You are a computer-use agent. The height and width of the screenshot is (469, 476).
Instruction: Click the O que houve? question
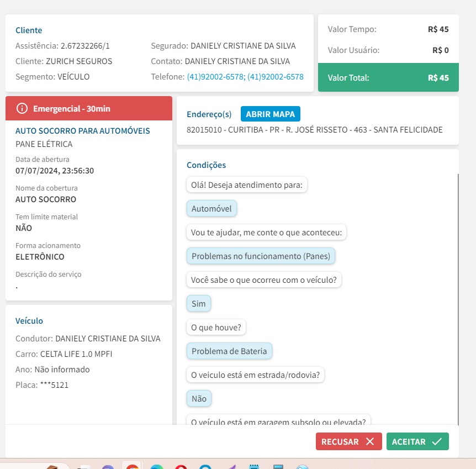tap(216, 327)
